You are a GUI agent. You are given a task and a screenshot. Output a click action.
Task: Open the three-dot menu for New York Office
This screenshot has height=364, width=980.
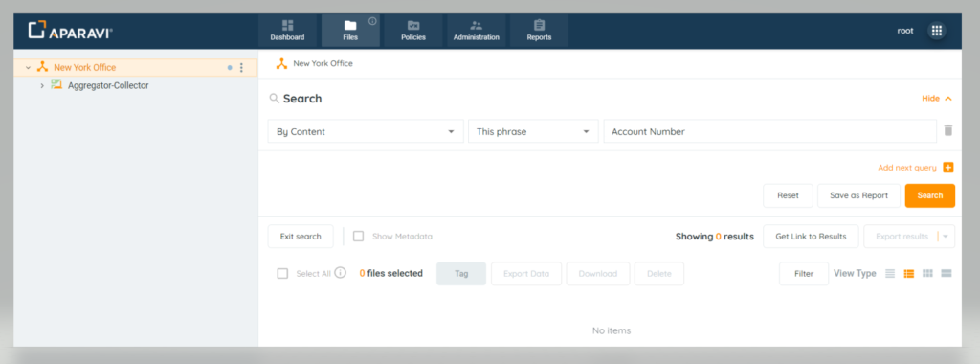(x=242, y=68)
